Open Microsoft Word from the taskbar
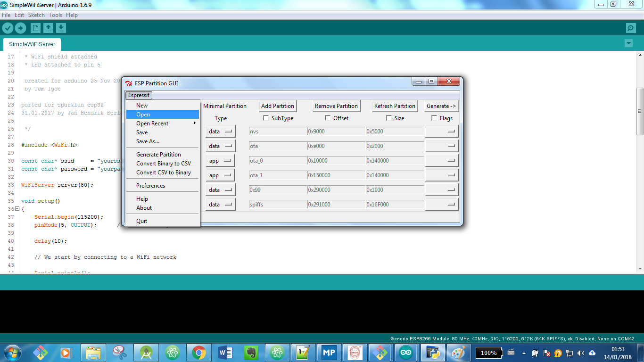Image resolution: width=644 pixels, height=362 pixels. click(x=225, y=352)
